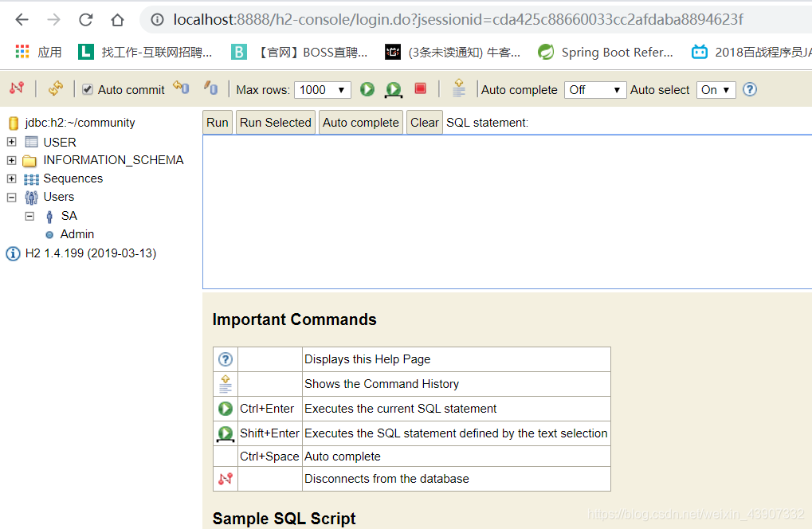Collapse the SA user node
The image size is (812, 529).
point(30,216)
